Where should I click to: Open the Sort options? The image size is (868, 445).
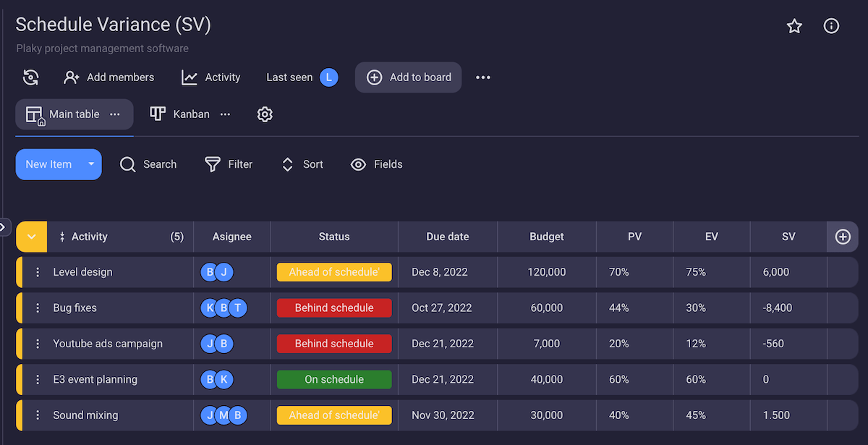click(x=302, y=164)
